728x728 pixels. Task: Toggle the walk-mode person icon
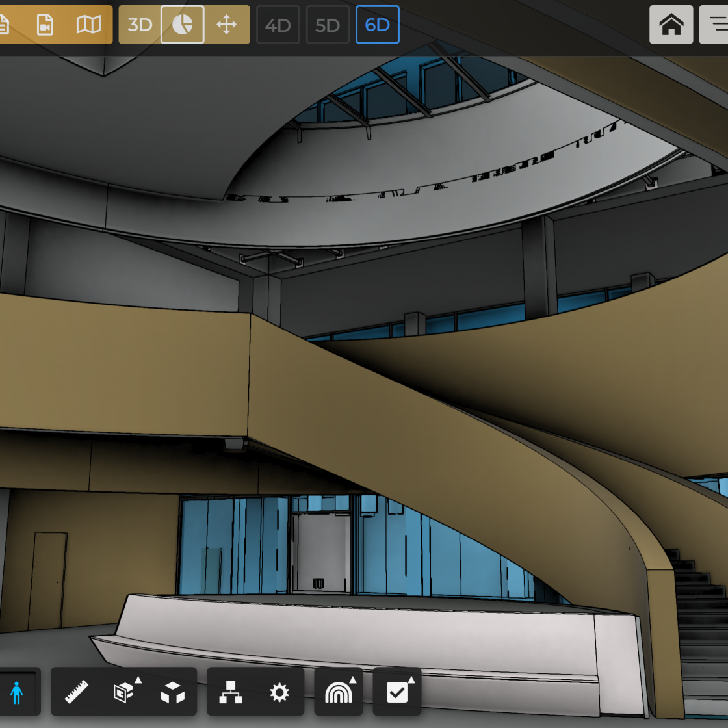click(x=16, y=692)
